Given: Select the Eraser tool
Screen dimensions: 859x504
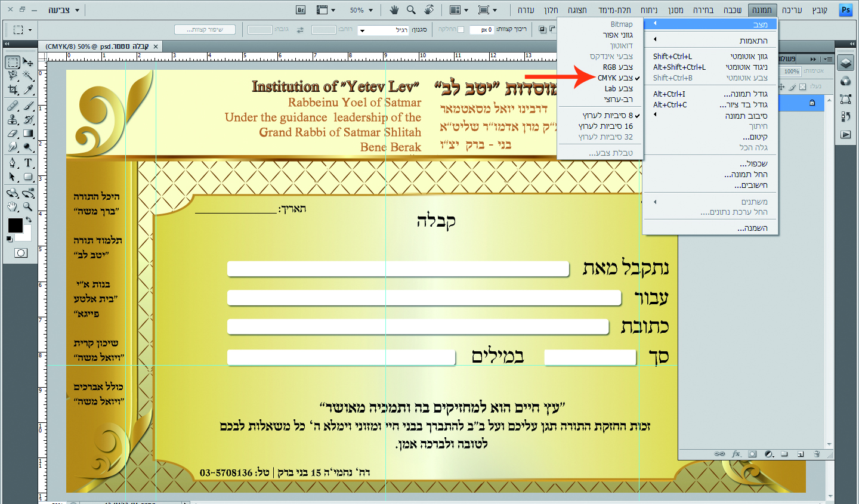Looking at the screenshot, I should (13, 133).
